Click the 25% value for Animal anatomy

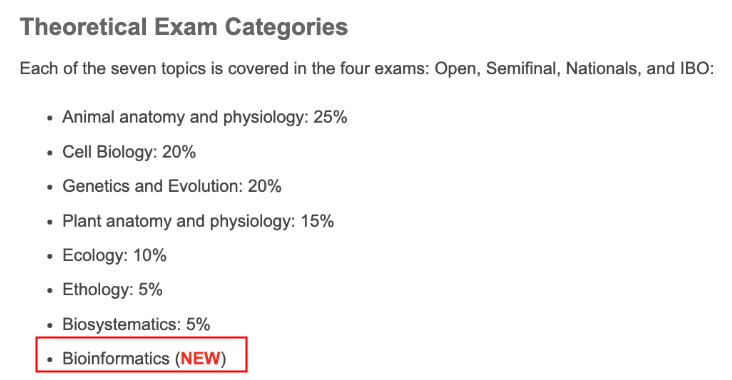(x=331, y=117)
